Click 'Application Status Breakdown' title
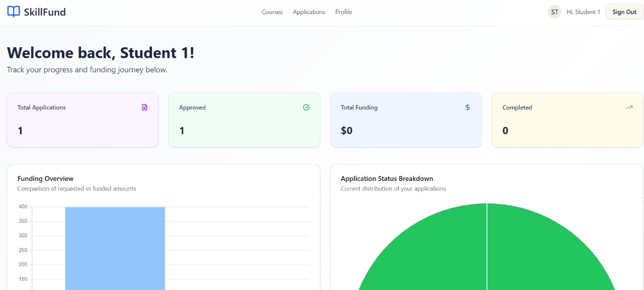 [387, 178]
